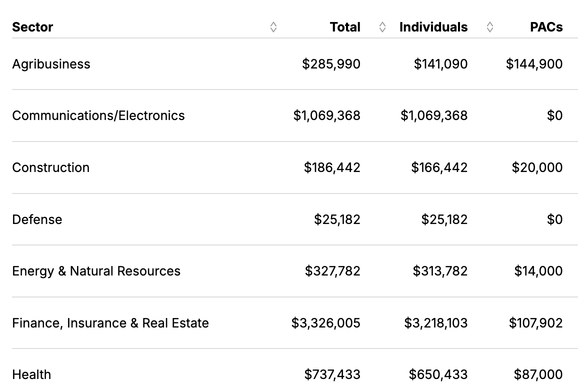Screen dimensions: 578x392
Task: Select the Defense sector row label
Action: (x=37, y=219)
